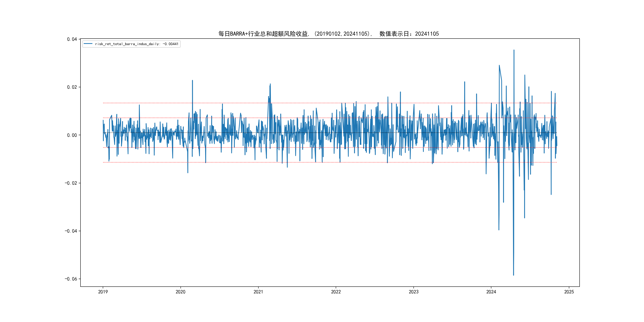Click the early-2020 spike above 0.02
Screen dimensions: 644x322
[x=192, y=81]
